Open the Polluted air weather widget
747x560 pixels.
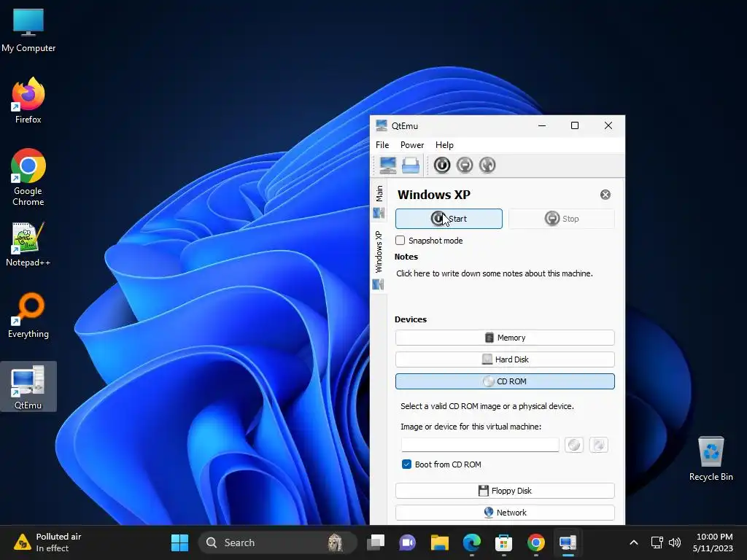[47, 542]
